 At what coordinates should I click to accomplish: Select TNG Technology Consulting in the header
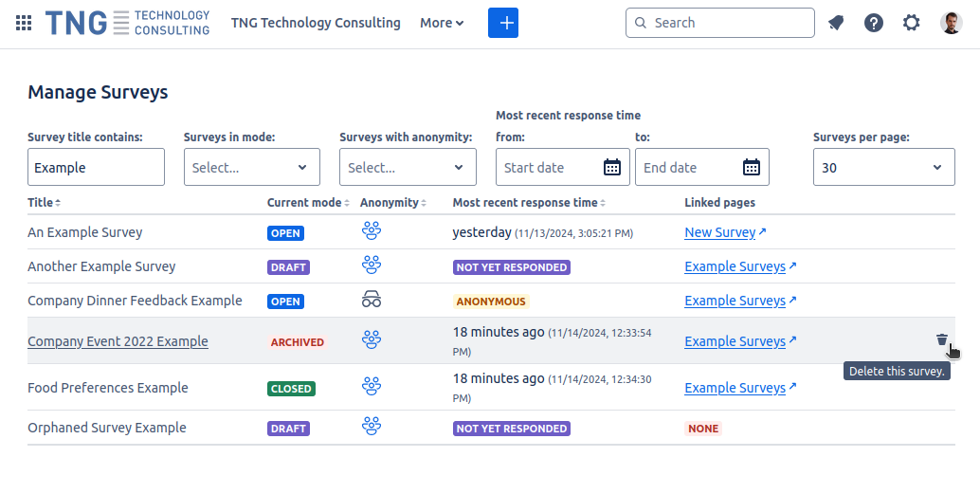(x=316, y=23)
